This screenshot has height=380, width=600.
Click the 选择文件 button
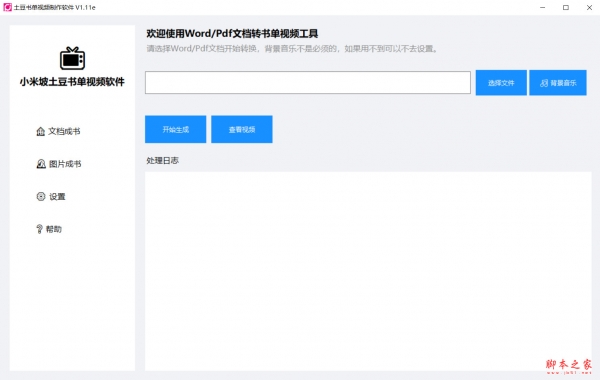point(501,83)
